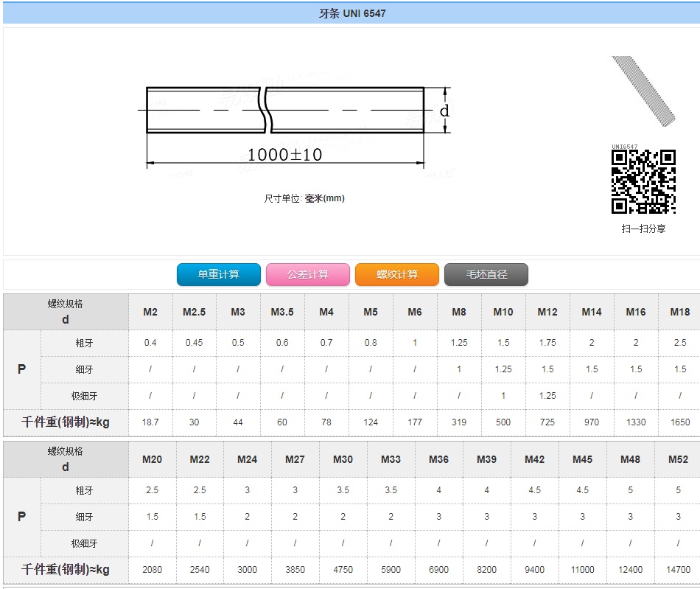Image resolution: width=700 pixels, height=589 pixels.
Task: Click the M18 column header
Action: 679,312
